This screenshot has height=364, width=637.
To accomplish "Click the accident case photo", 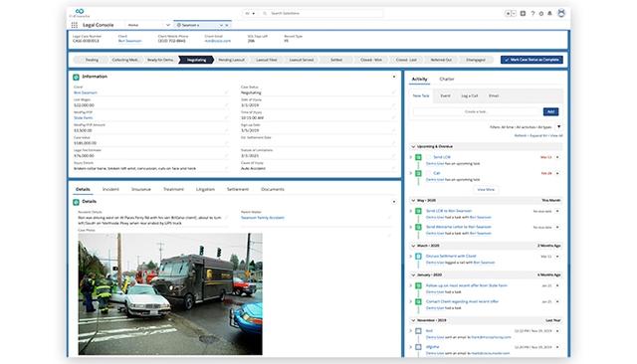I will [x=170, y=293].
